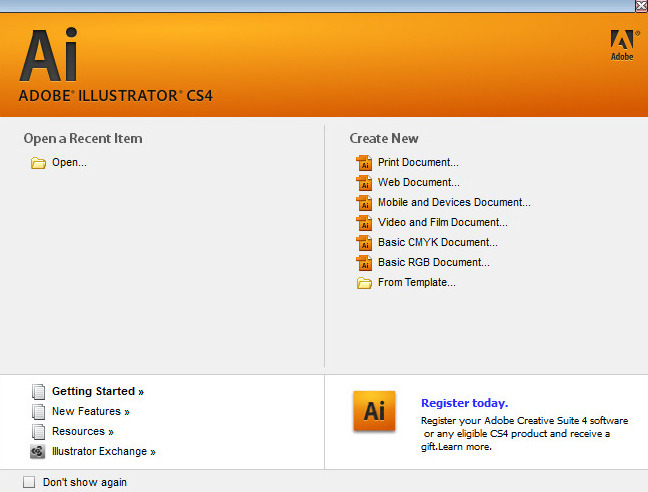Click the Ai icon for Print Document
Viewport: 648px width, 492px height.
364,163
